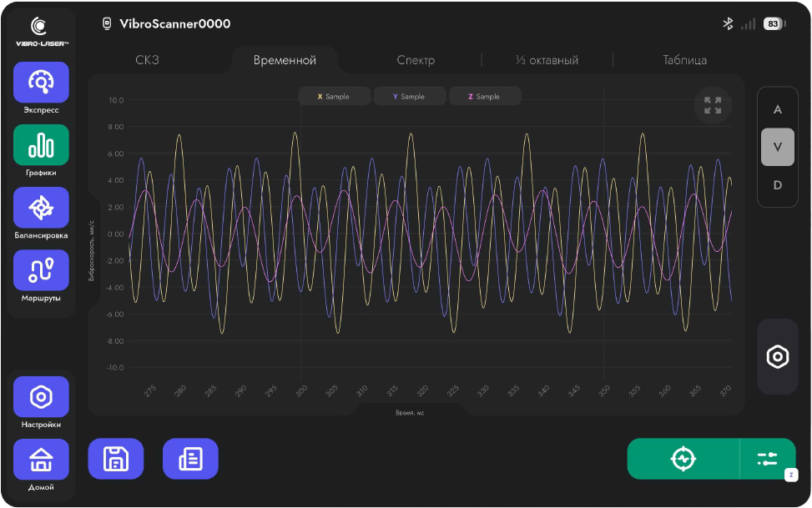
Task: Open the Маршруты routes section
Action: pos(41,270)
